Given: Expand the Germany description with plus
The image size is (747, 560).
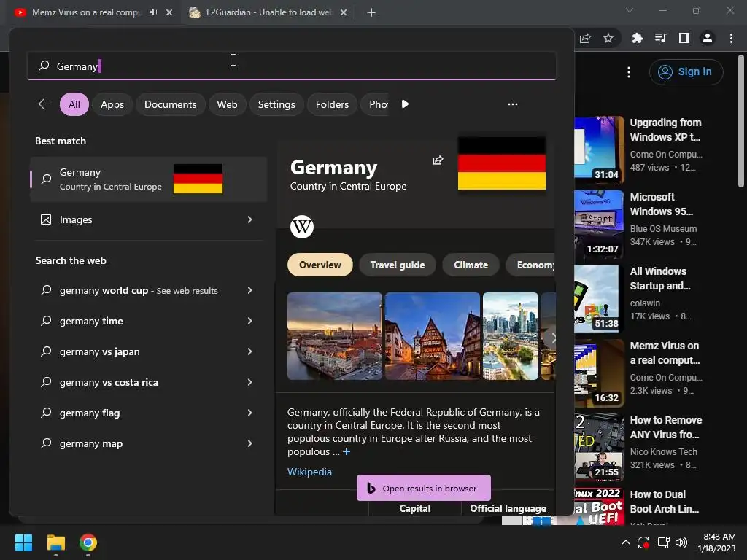Looking at the screenshot, I should pos(347,451).
